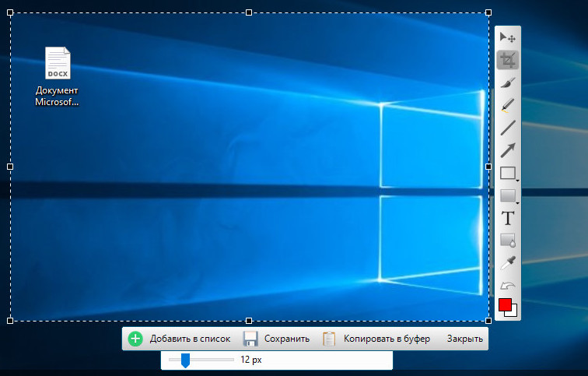Select the straight line tool
This screenshot has height=376, width=588.
(508, 128)
